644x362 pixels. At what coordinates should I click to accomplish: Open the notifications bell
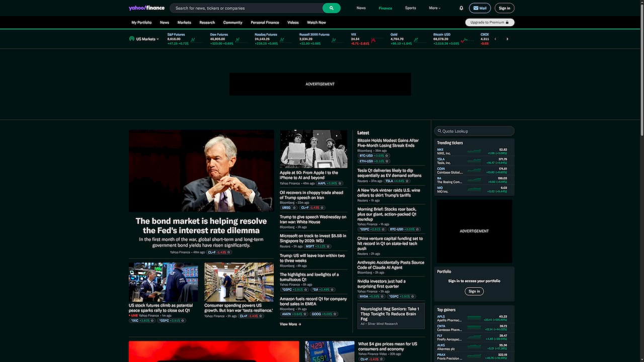coord(461,8)
